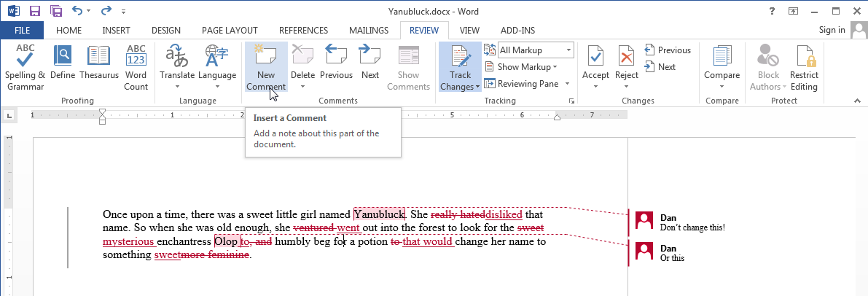Screen dimensions: 868x296
Task: Switch to the VIEW tab
Action: coord(469,30)
